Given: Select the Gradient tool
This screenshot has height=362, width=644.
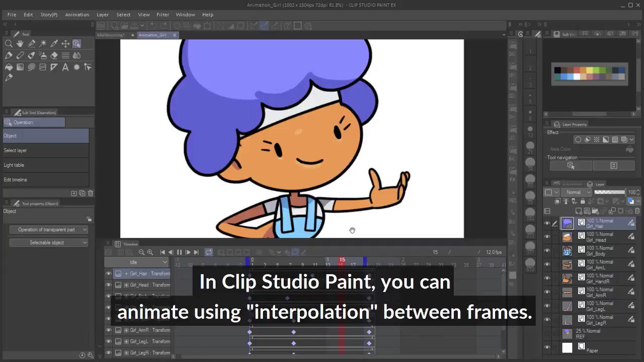Looking at the screenshot, I should tap(20, 67).
